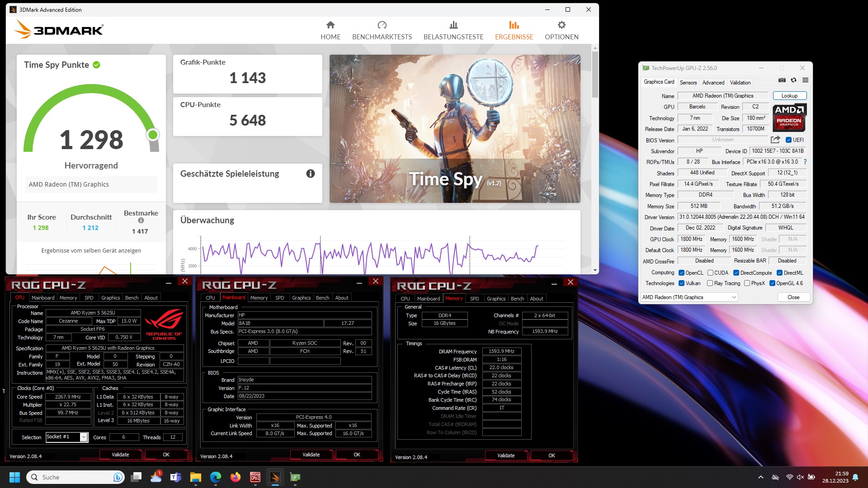868x488 pixels.
Task: Open GPU selection dropdown in GPU-Z
Action: [x=689, y=297]
